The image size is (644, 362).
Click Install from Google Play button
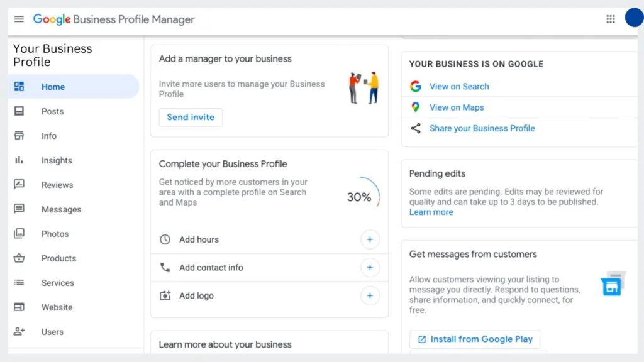[475, 339]
